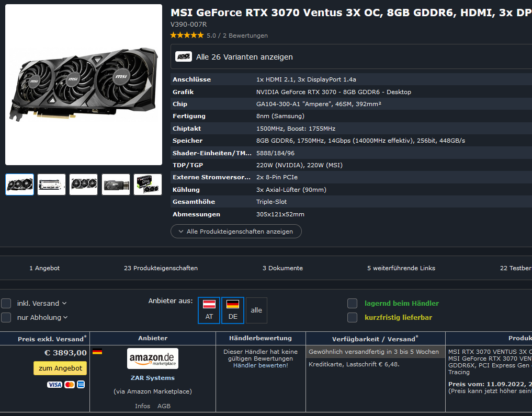Click the MSI GeForce RTX 3070 product title
Viewport: 532px width, 416px height.
pos(351,13)
